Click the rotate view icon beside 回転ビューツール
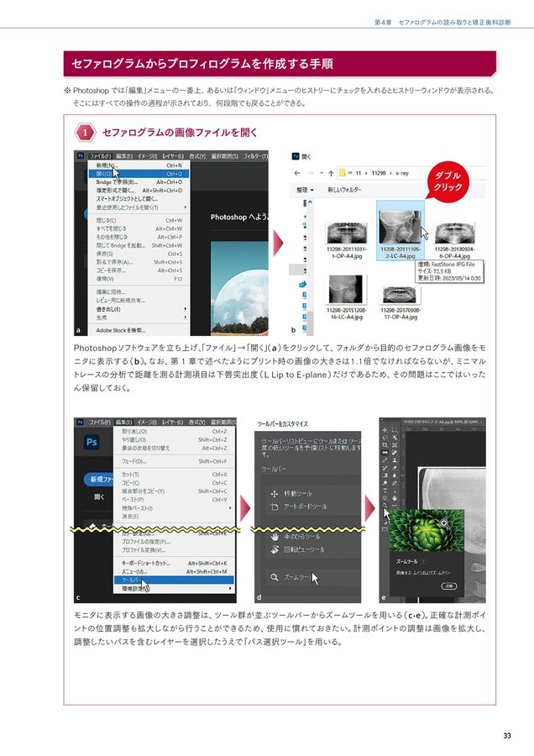The image size is (534, 756). [x=275, y=549]
